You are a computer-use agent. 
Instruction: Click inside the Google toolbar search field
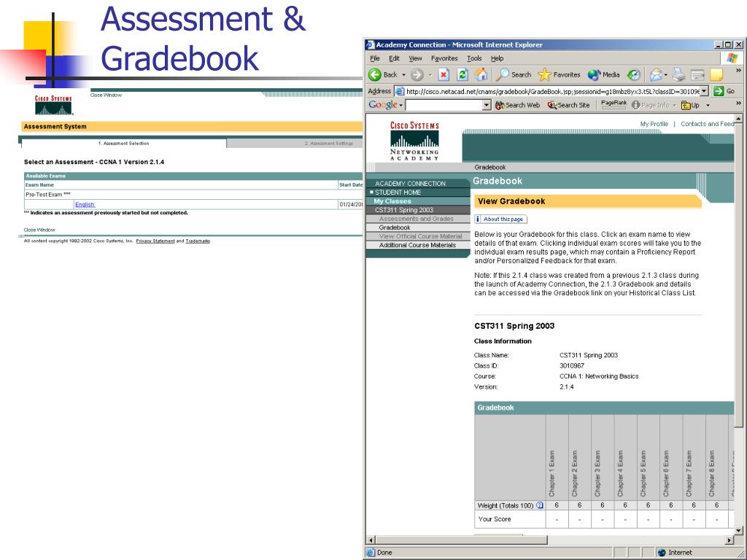coord(444,105)
